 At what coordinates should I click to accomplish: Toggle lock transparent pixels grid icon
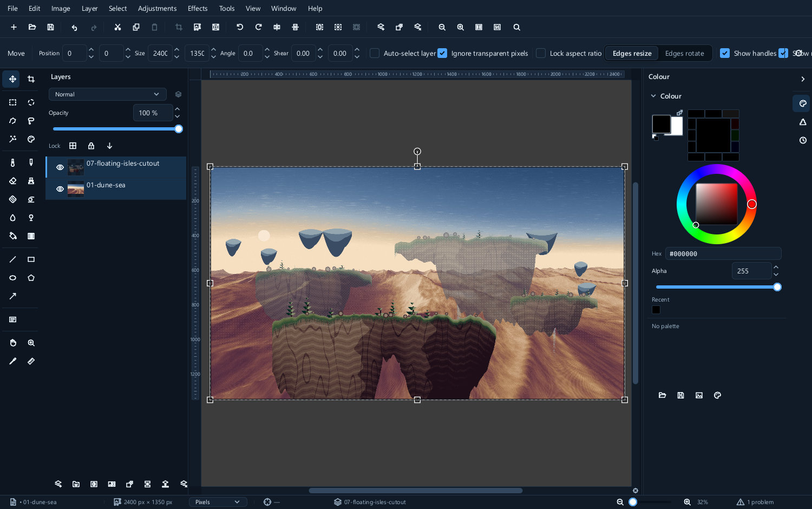(x=73, y=146)
